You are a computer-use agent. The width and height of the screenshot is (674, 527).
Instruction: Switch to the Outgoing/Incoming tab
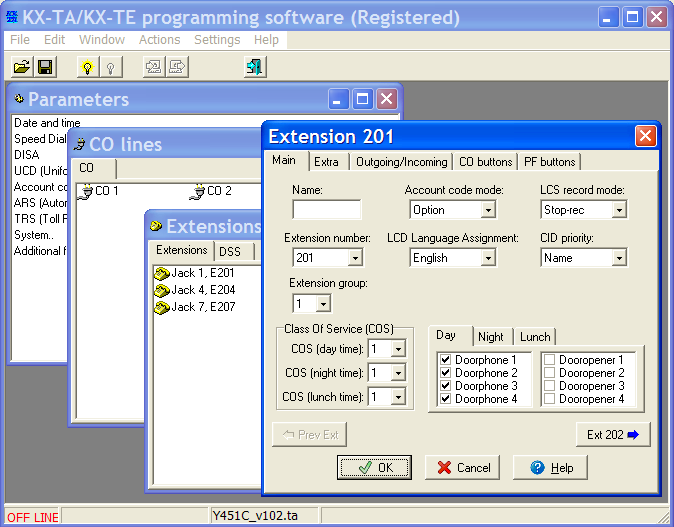point(401,162)
